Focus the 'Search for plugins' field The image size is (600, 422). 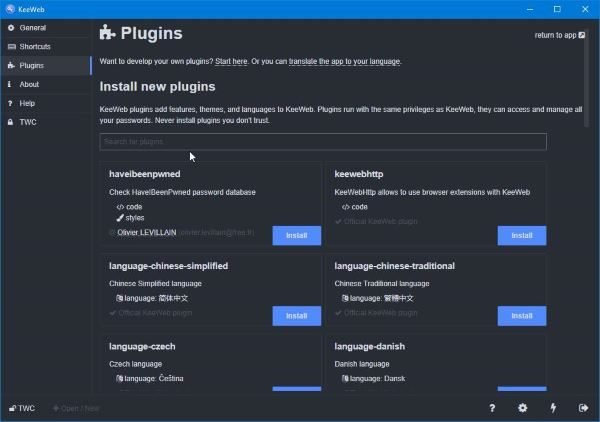coord(323,142)
